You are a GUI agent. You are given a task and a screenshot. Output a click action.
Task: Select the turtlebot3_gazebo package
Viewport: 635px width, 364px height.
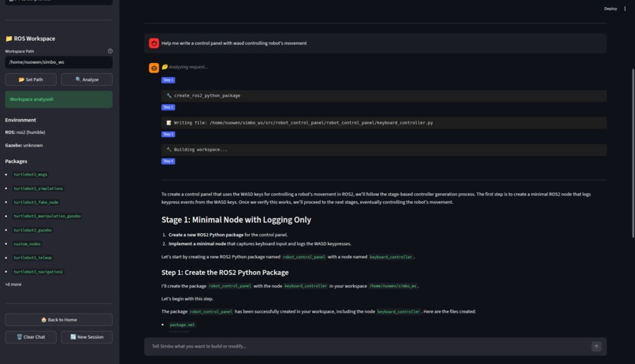pyautogui.click(x=32, y=230)
